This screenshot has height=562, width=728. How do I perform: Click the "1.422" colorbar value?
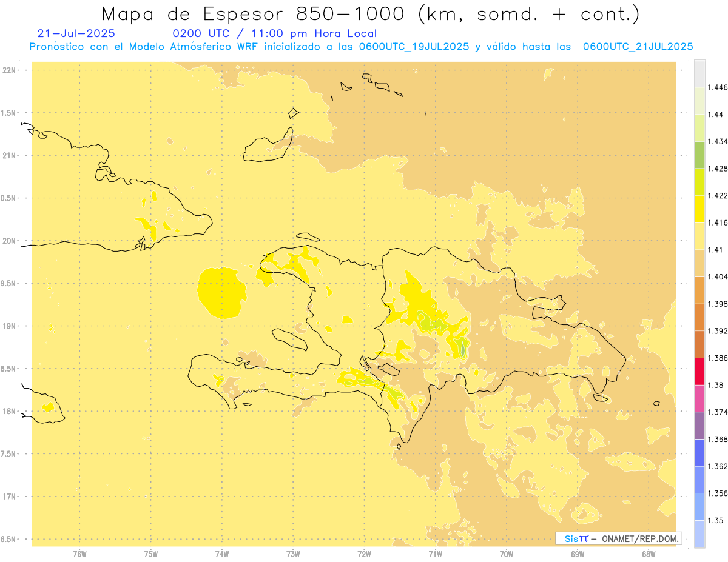tap(717, 195)
